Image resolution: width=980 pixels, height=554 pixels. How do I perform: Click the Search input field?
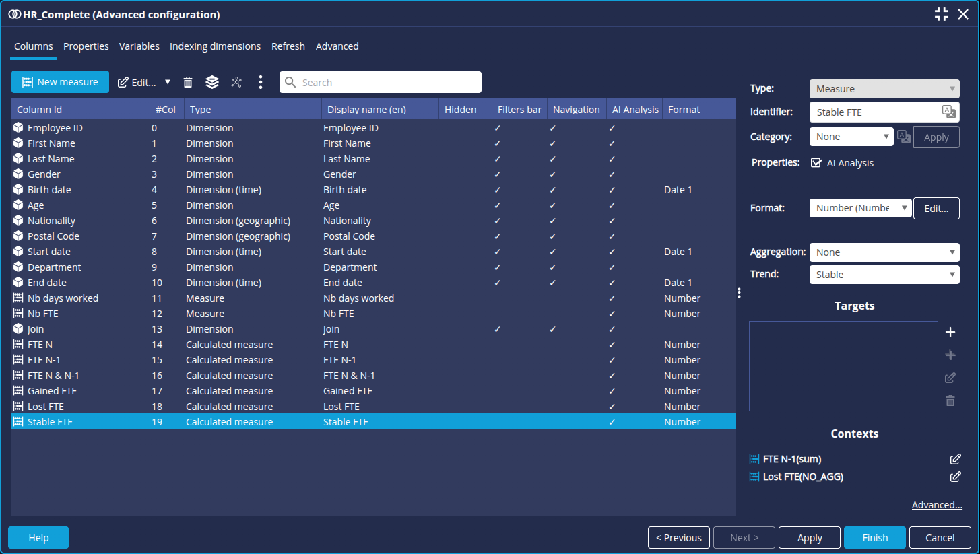381,82
